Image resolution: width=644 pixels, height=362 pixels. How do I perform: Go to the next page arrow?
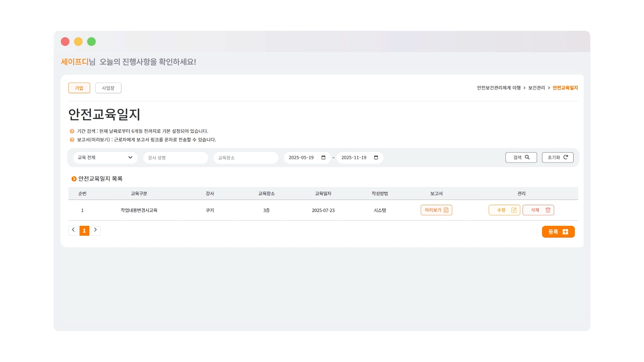pos(96,230)
